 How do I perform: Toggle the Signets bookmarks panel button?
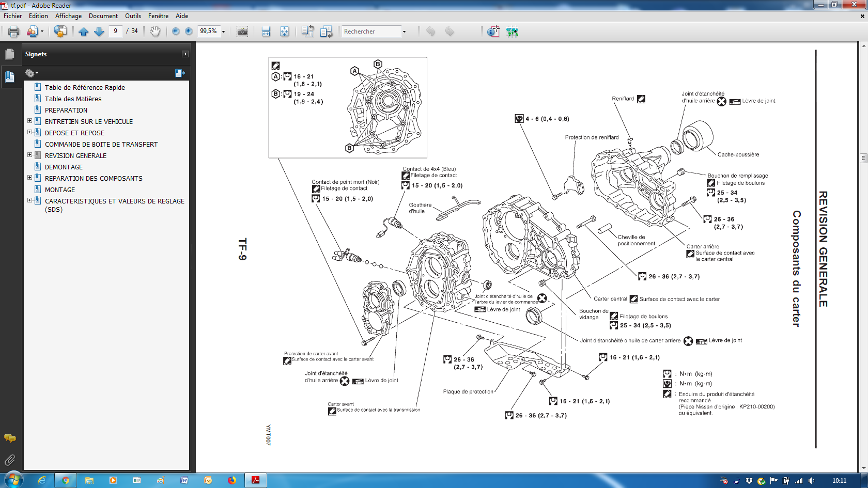(10, 77)
